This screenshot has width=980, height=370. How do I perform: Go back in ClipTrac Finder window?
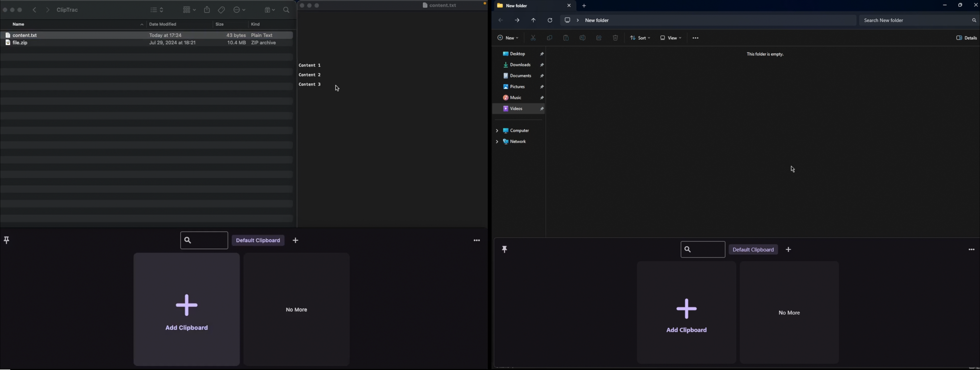coord(35,10)
